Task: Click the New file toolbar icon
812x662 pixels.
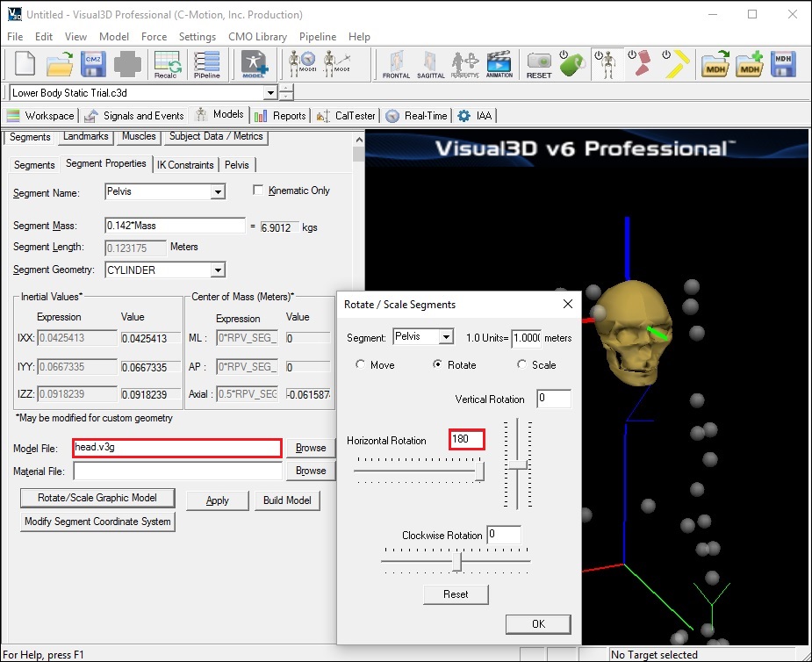Action: coord(25,64)
